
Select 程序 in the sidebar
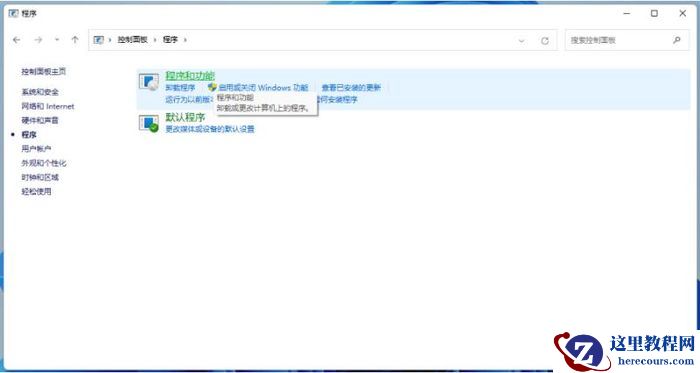[29, 134]
